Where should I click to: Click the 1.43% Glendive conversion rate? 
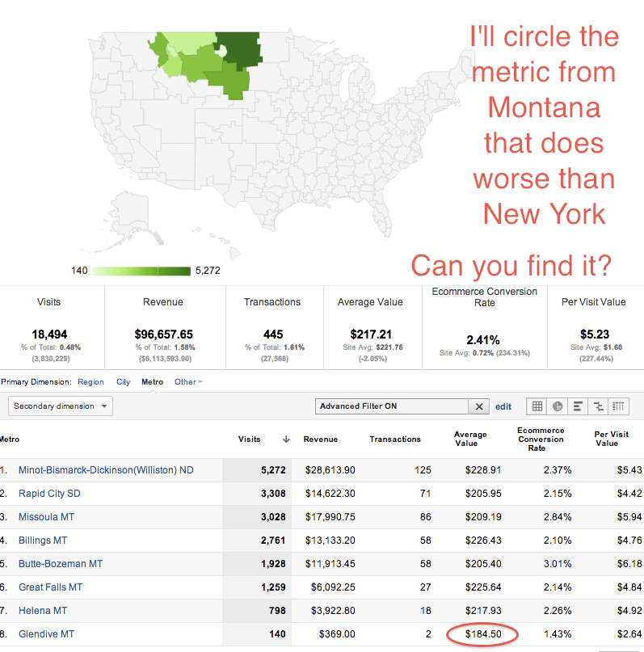[558, 634]
